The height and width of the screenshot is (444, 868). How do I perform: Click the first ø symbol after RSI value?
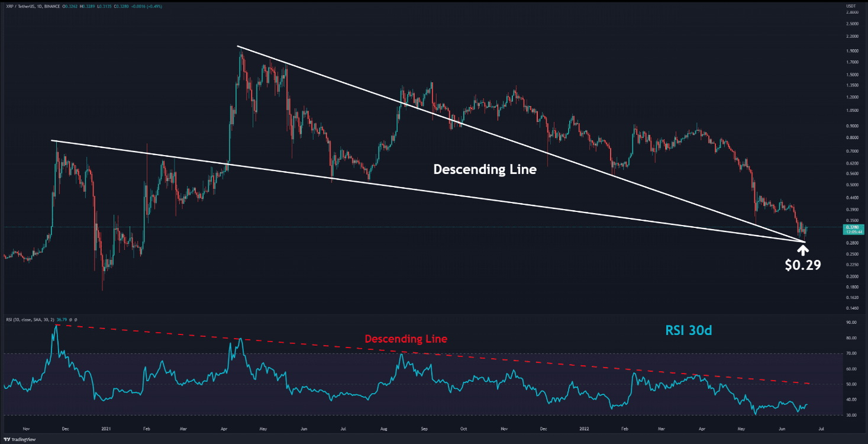tap(70, 319)
